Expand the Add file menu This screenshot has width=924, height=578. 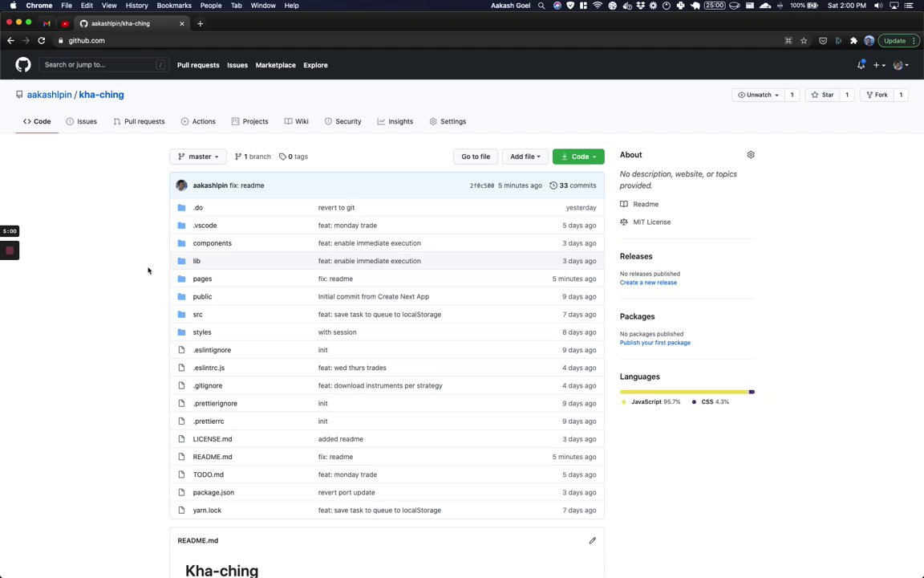525,157
